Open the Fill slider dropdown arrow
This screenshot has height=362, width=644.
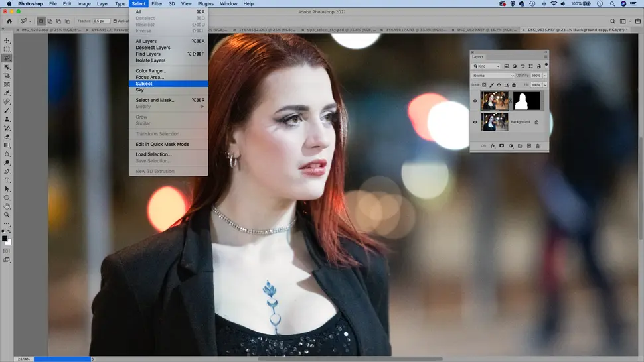(545, 85)
